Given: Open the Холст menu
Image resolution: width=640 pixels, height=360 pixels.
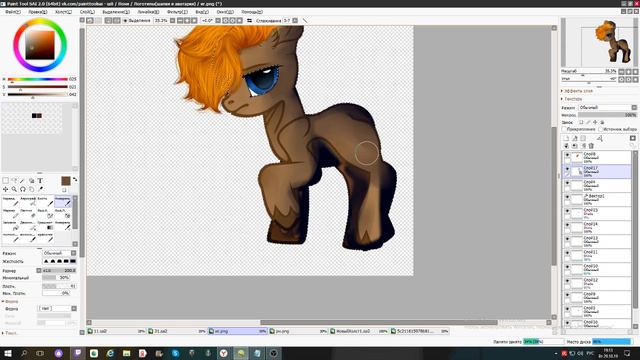Looking at the screenshot, I should 63,12.
